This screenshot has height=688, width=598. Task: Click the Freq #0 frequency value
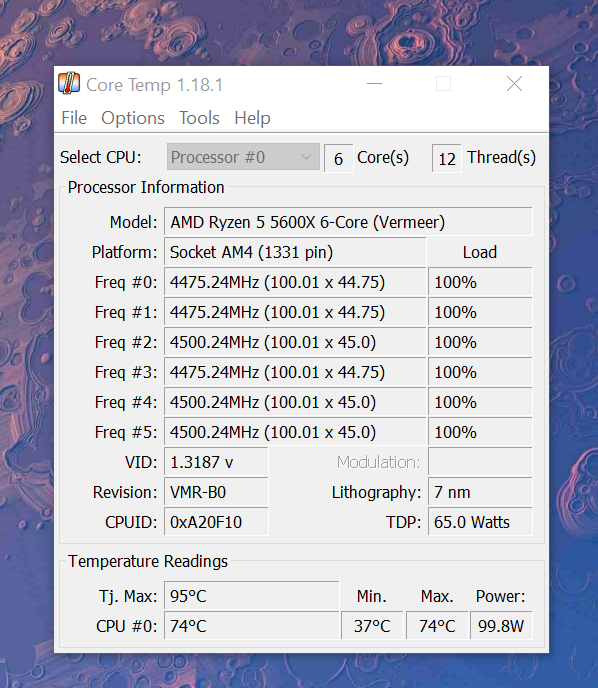295,282
